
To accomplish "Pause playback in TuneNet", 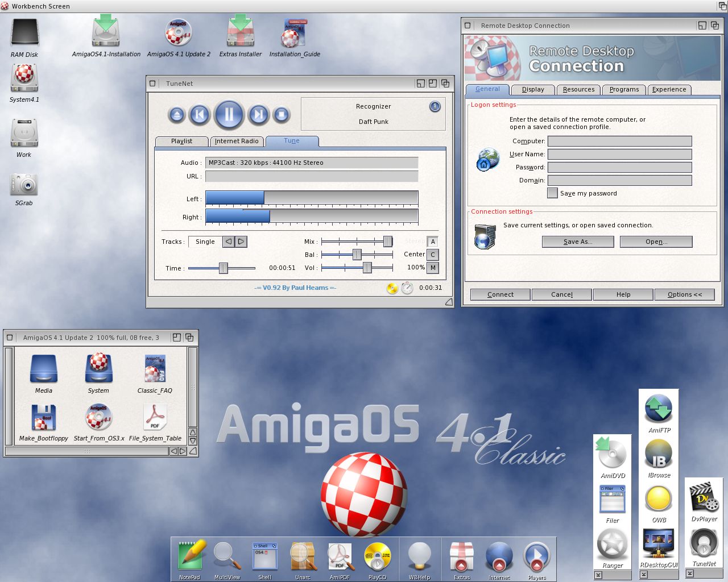I will 229,115.
